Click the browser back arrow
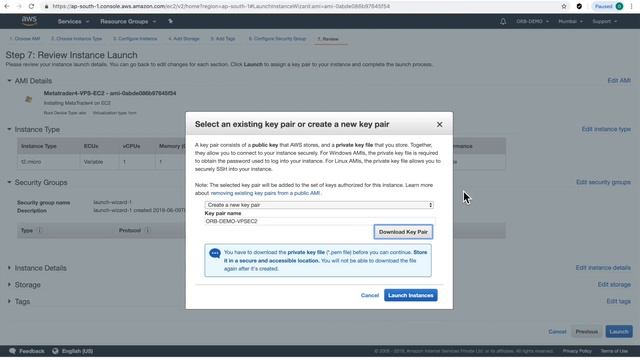640x360 pixels. (7, 6)
